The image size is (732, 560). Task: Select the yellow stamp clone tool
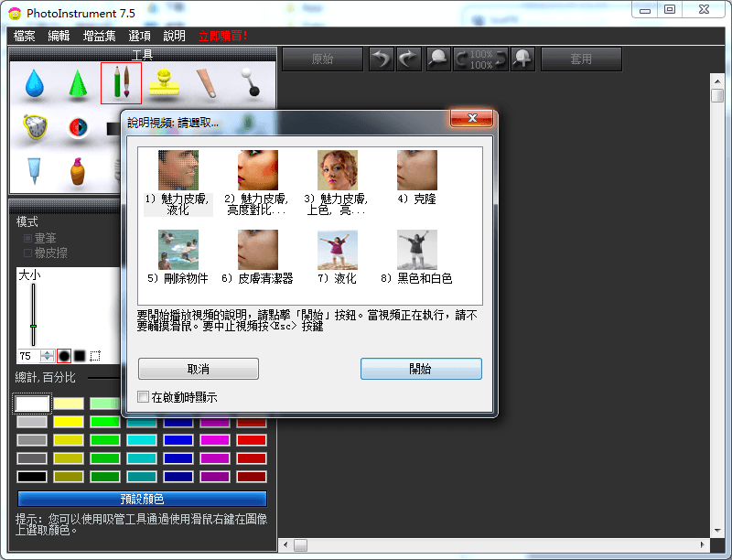point(164,82)
